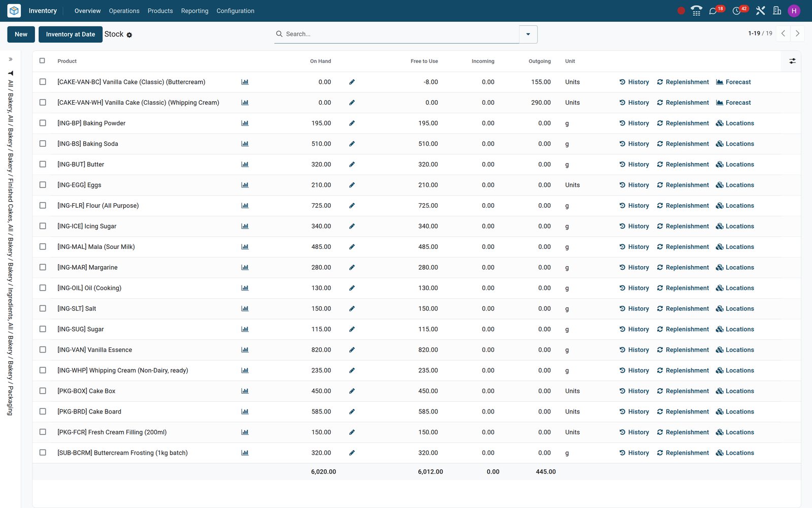
Task: Sort by Product column header
Action: tap(67, 61)
